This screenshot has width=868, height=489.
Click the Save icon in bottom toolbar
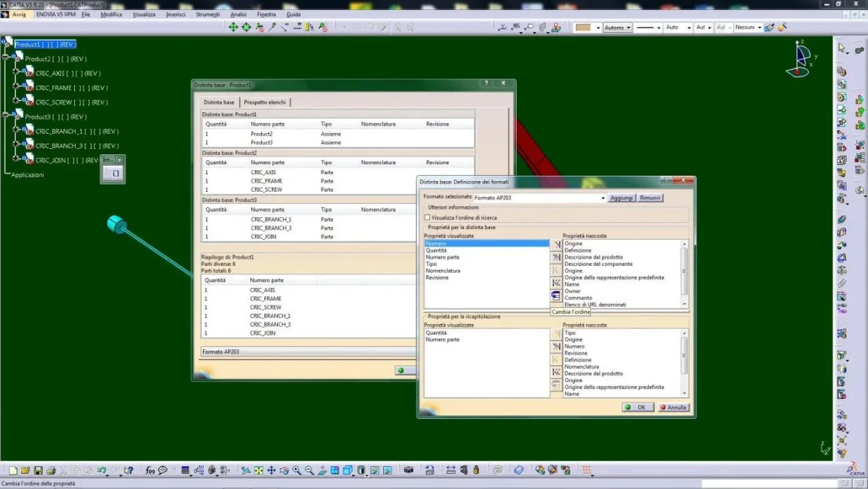coord(38,471)
